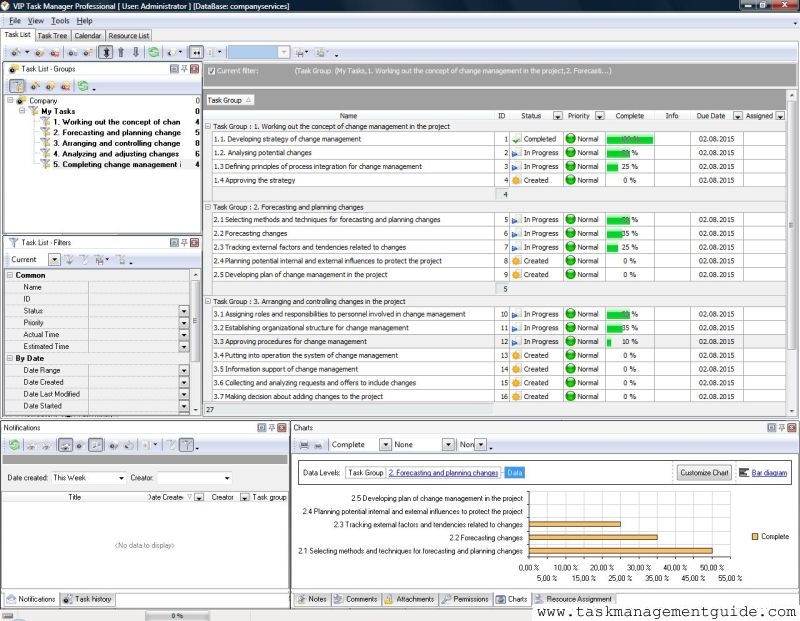
Task: Open the Status column filter dropdown
Action: (558, 116)
